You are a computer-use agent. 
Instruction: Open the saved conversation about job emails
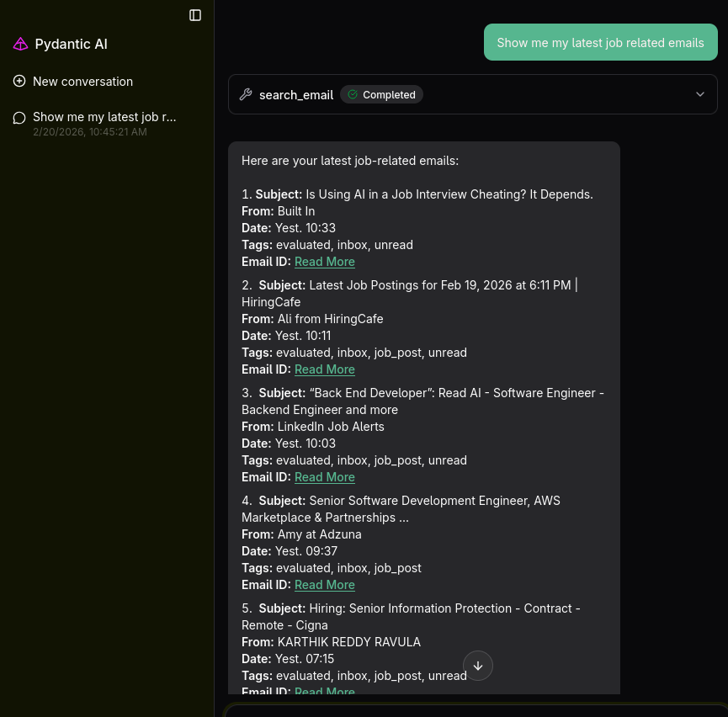(104, 117)
